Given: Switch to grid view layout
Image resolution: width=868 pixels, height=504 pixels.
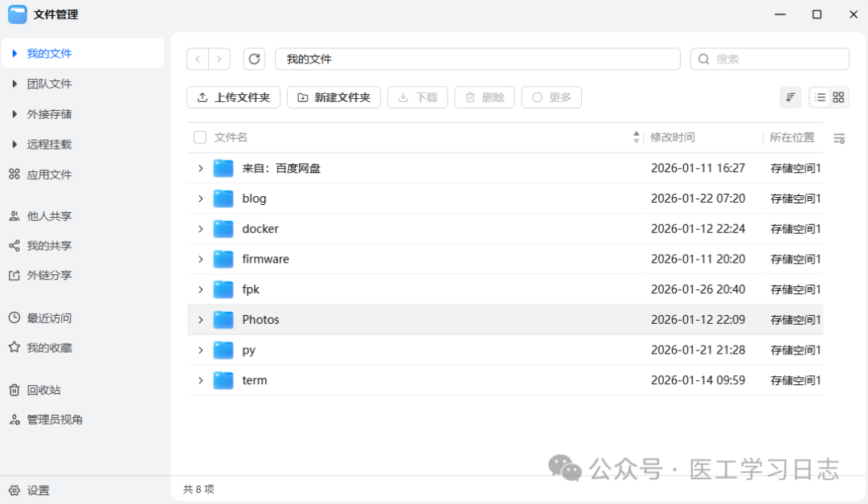Looking at the screenshot, I should 837,96.
